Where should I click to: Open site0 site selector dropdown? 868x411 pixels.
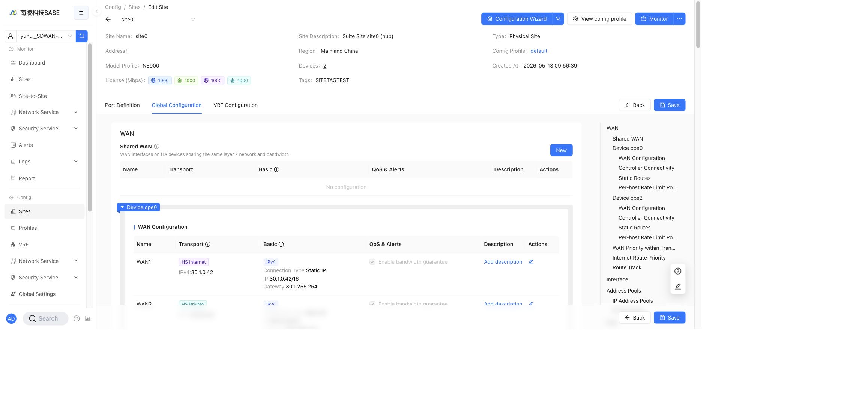tap(158, 19)
